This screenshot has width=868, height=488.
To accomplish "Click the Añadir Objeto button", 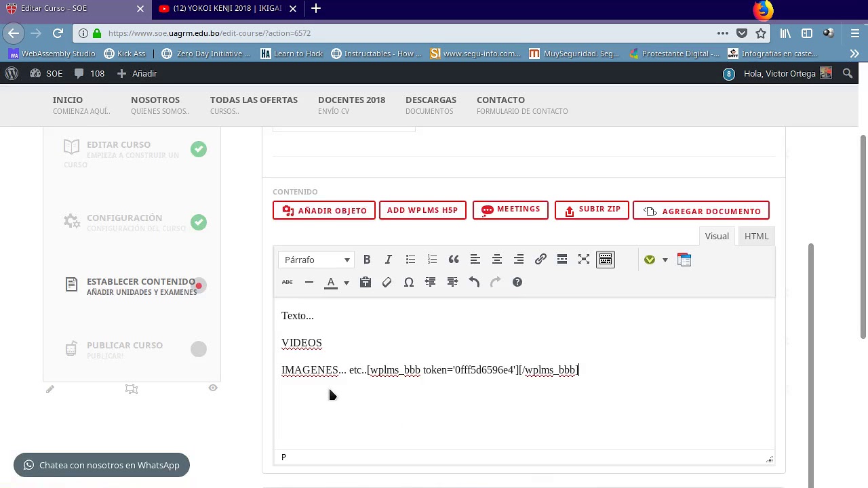I will coord(324,211).
